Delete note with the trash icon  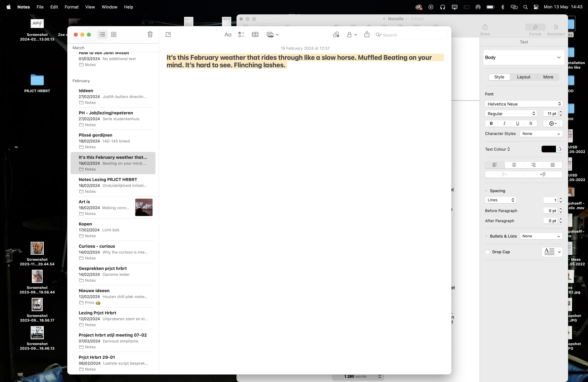[150, 35]
